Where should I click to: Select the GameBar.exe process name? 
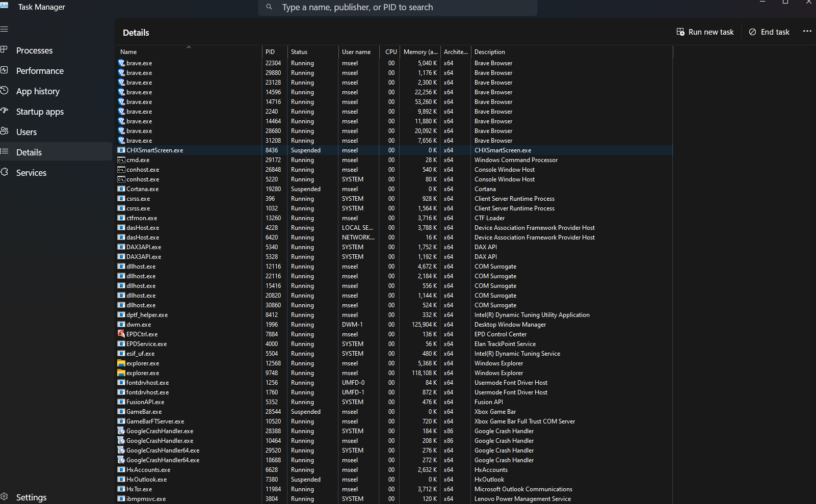[144, 412]
